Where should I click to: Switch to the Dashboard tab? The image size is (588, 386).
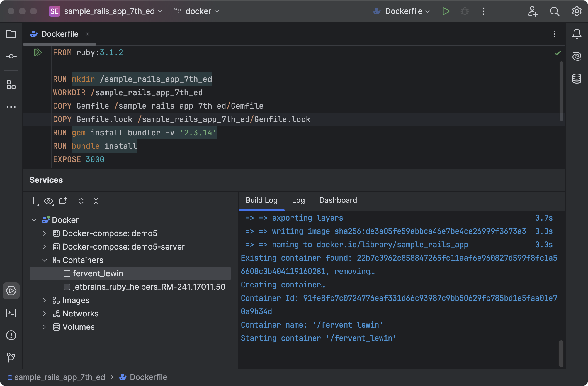point(338,200)
